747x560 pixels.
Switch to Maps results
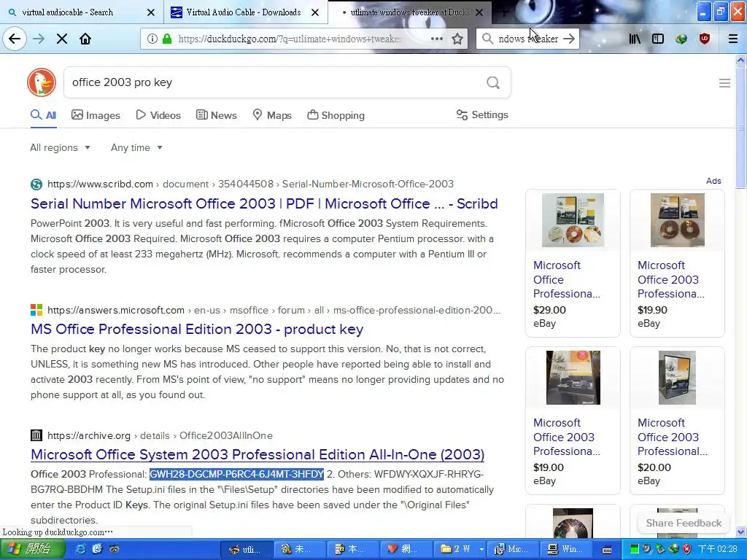click(x=272, y=115)
